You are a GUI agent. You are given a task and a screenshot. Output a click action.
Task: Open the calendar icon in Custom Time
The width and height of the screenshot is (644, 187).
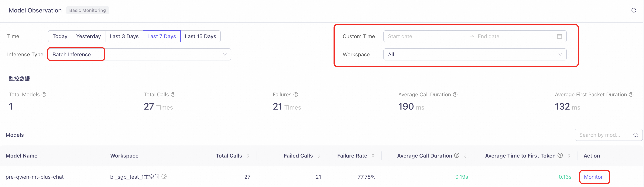click(560, 36)
